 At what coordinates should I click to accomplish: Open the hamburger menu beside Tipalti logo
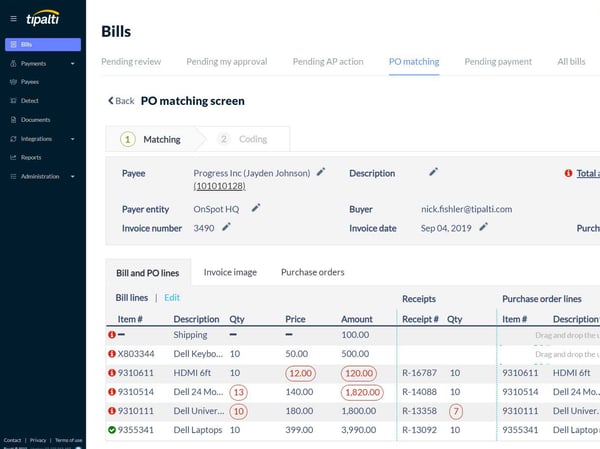click(14, 19)
